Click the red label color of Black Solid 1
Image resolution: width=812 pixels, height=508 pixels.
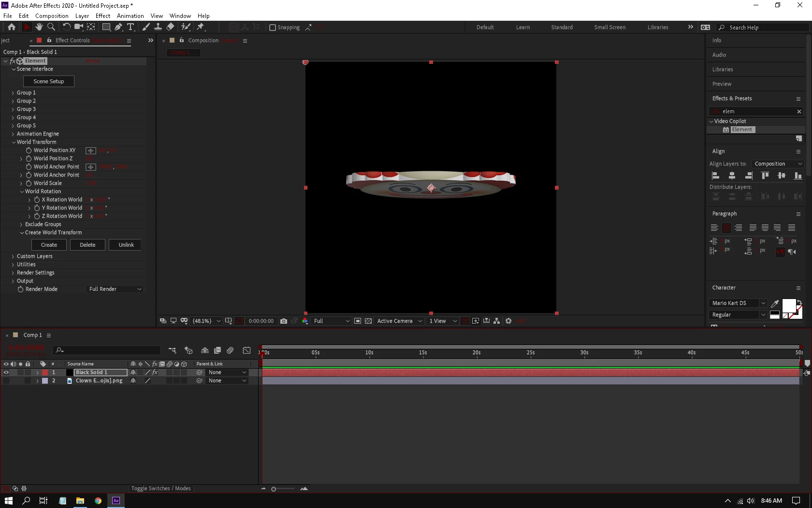point(45,373)
